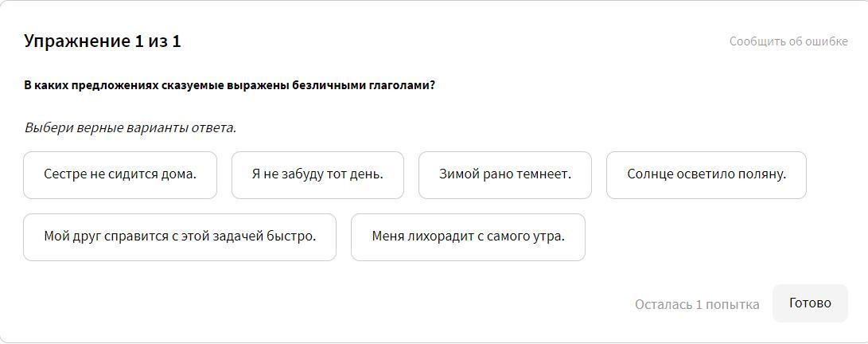Click the "Осталась 1 попытка" label
Screen dimensions: 868x344
[696, 304]
